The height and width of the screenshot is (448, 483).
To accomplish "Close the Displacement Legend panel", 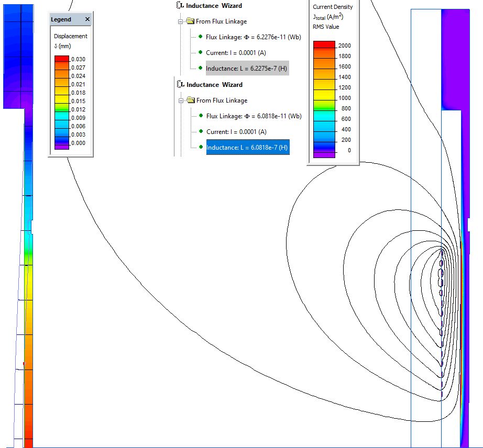I will pos(87,19).
